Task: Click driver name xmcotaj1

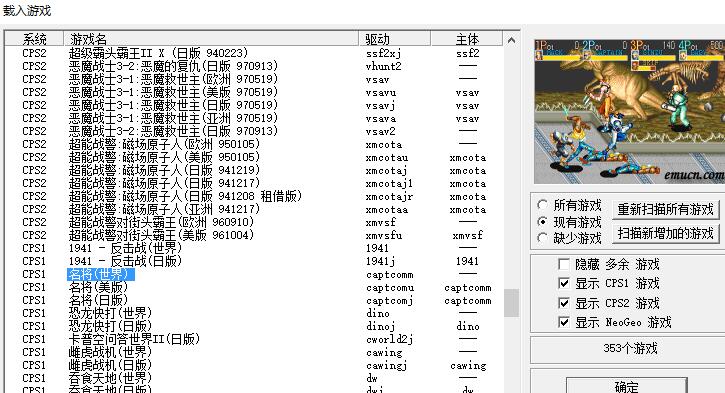Action: tap(389, 184)
